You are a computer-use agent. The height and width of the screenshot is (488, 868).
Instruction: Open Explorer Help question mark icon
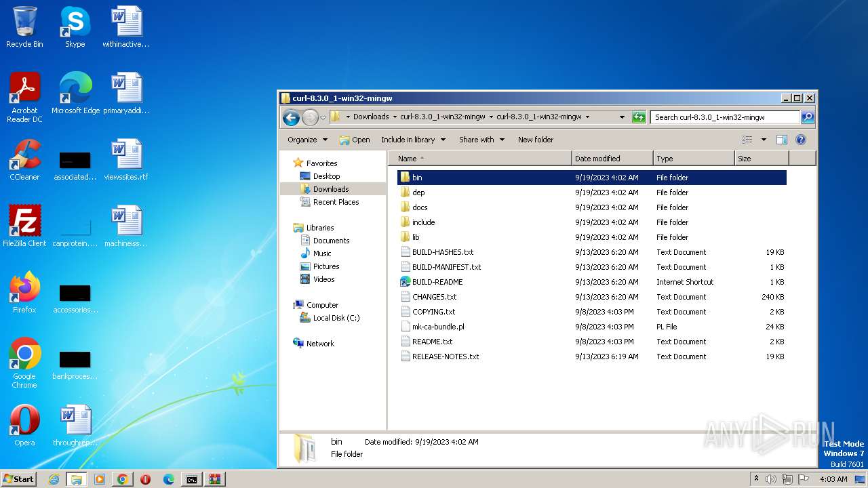click(801, 140)
